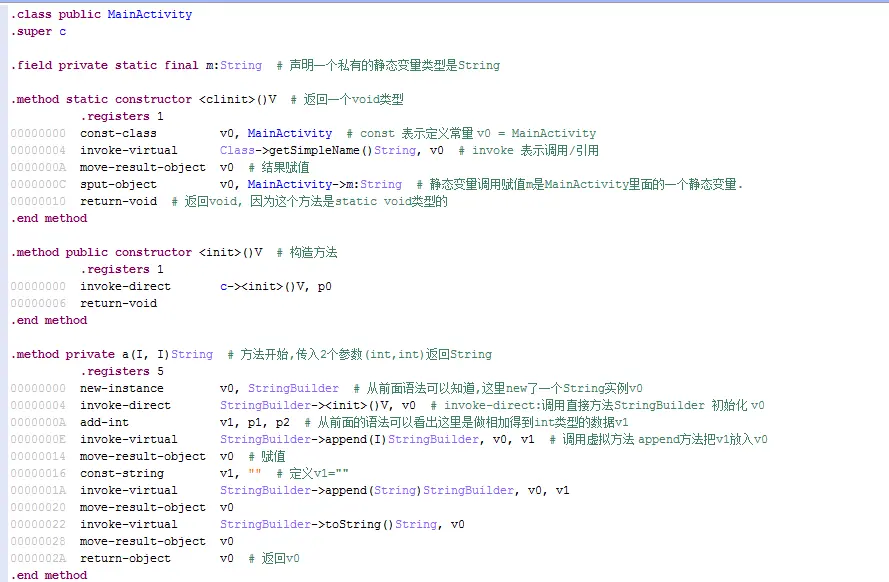Click the comment '# 返回一个void类型'
Image resolution: width=889 pixels, height=582 pixels.
[x=347, y=99]
